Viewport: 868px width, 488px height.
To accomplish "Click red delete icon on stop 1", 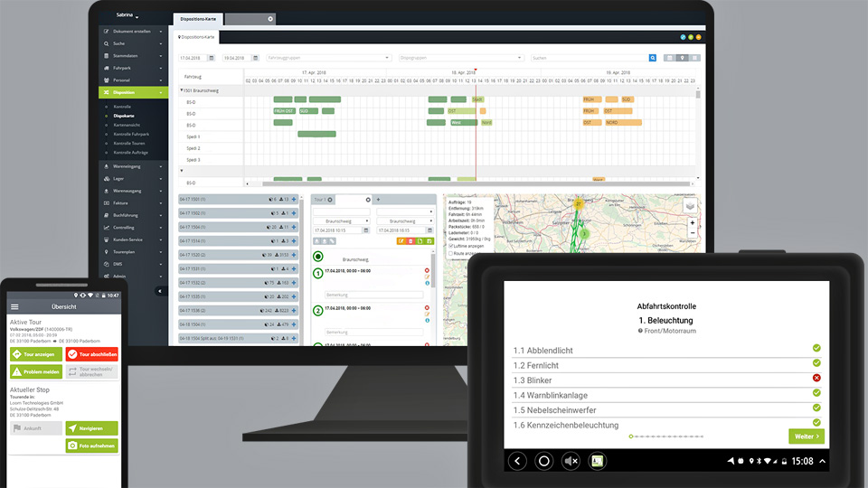I will (427, 270).
